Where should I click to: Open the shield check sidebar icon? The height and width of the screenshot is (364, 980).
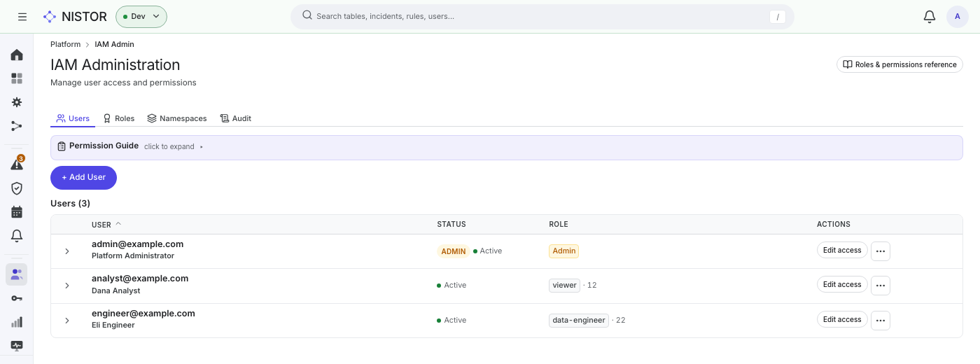tap(17, 188)
